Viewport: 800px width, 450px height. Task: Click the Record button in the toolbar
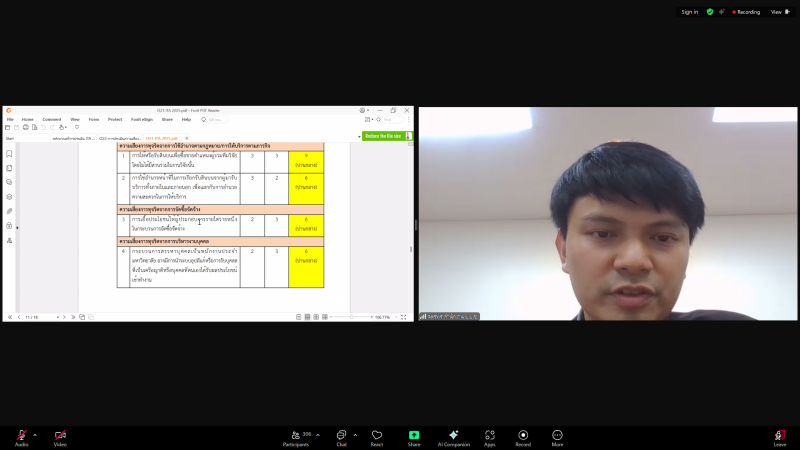[523, 436]
